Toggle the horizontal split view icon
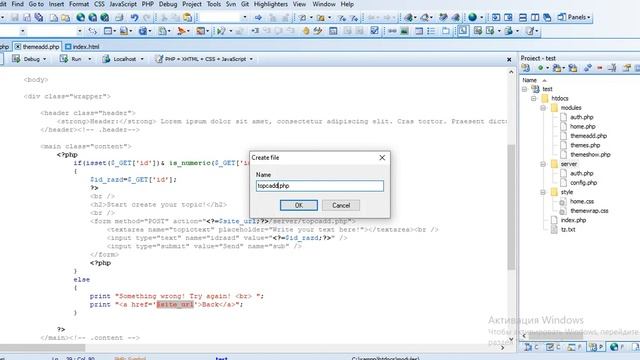This screenshot has height=360, width=640. pos(522,18)
